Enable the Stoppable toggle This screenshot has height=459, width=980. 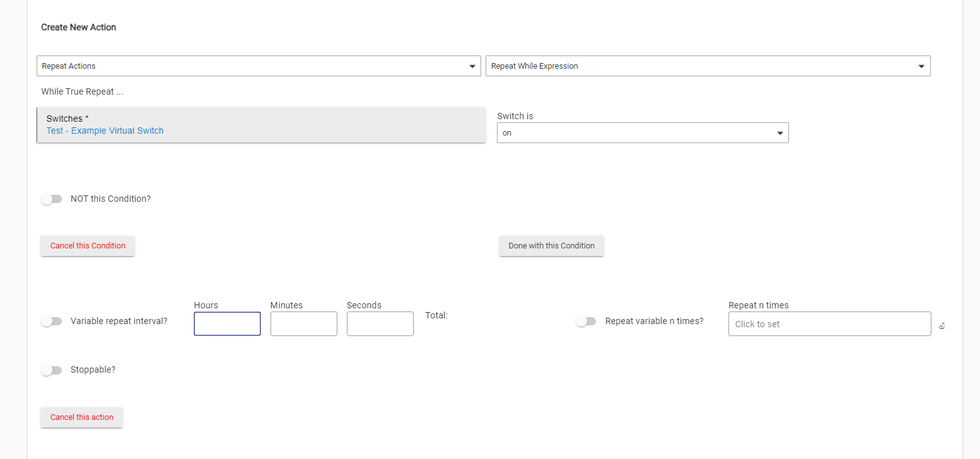52,370
